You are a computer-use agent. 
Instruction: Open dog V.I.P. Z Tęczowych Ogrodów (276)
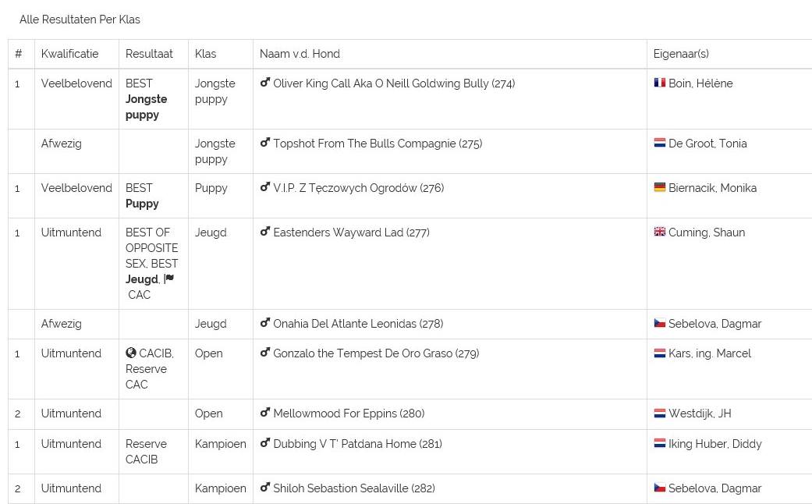(358, 188)
